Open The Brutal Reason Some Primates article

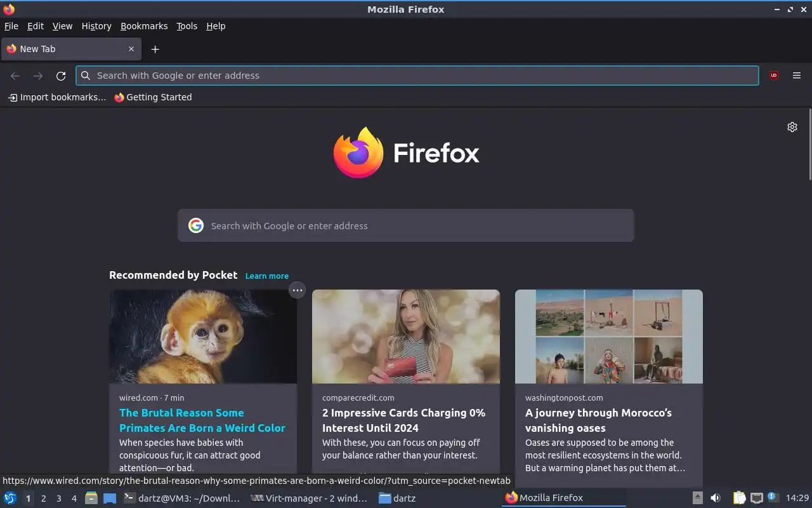202,420
